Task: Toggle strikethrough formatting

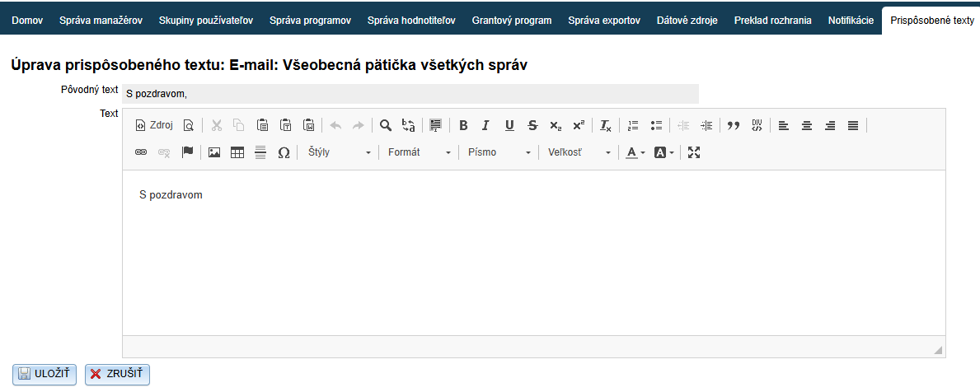Action: tap(532, 125)
